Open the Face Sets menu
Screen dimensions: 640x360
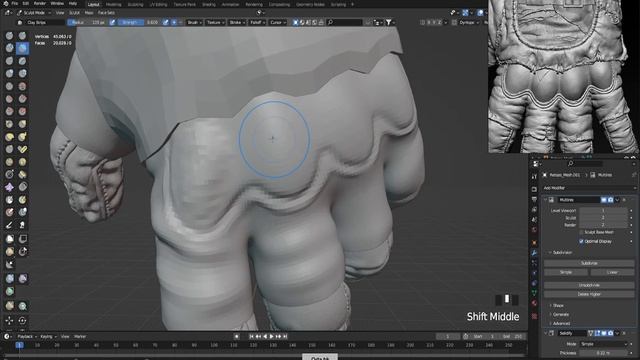point(106,13)
